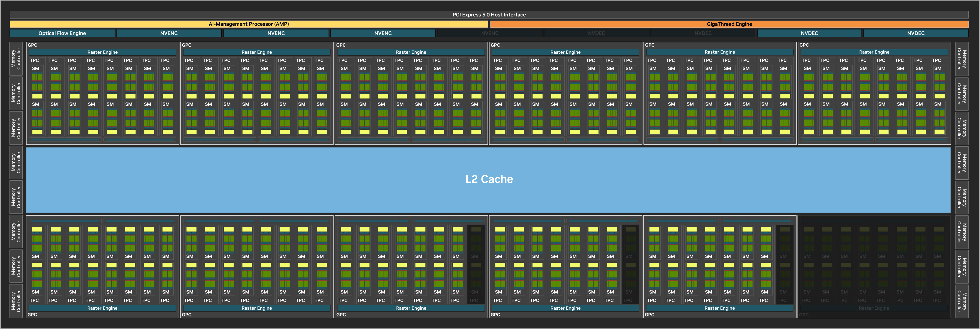Image resolution: width=980 pixels, height=329 pixels.
Task: Click the dimmed disabled NVENC block
Action: pyautogui.click(x=490, y=33)
